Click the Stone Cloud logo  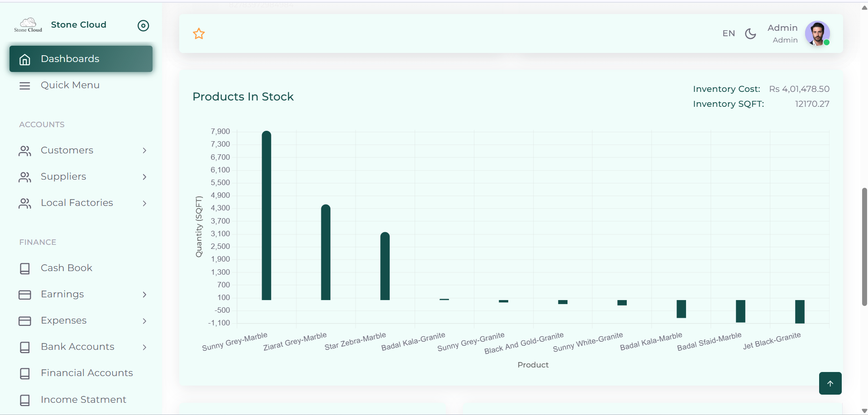pos(28,25)
